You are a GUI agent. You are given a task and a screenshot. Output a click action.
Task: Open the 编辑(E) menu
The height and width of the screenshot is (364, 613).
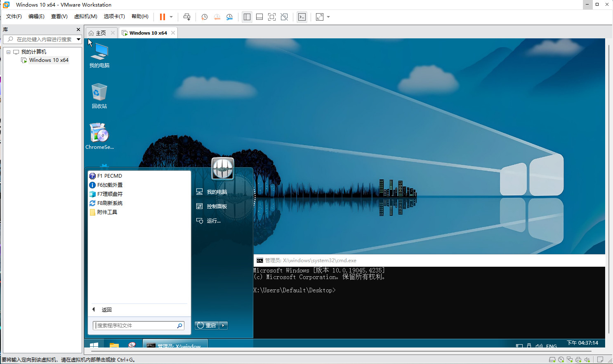(36, 16)
